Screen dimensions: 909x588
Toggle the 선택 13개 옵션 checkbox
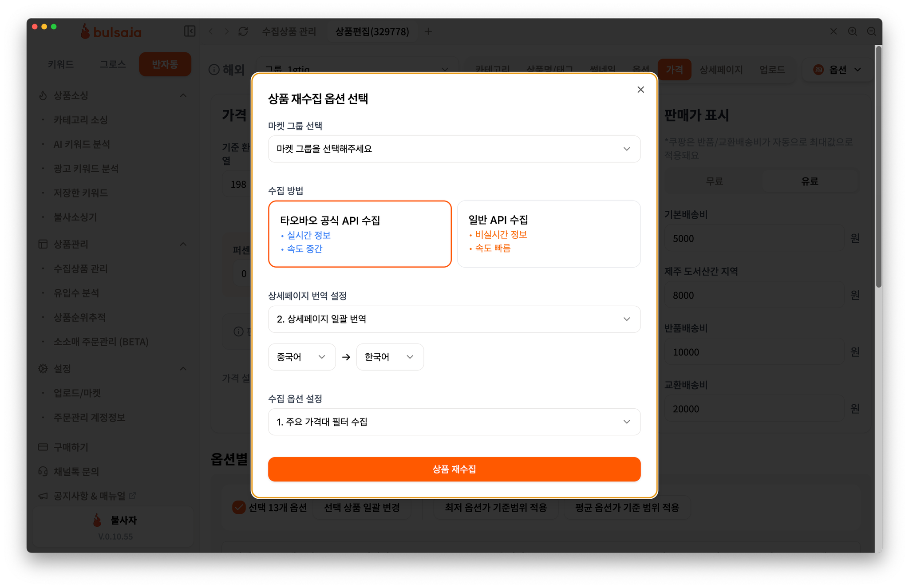pos(239,507)
